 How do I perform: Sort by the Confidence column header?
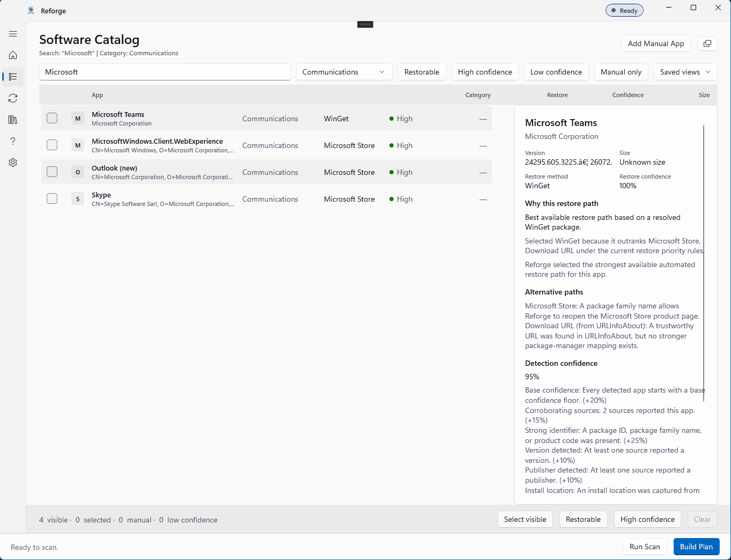(628, 95)
